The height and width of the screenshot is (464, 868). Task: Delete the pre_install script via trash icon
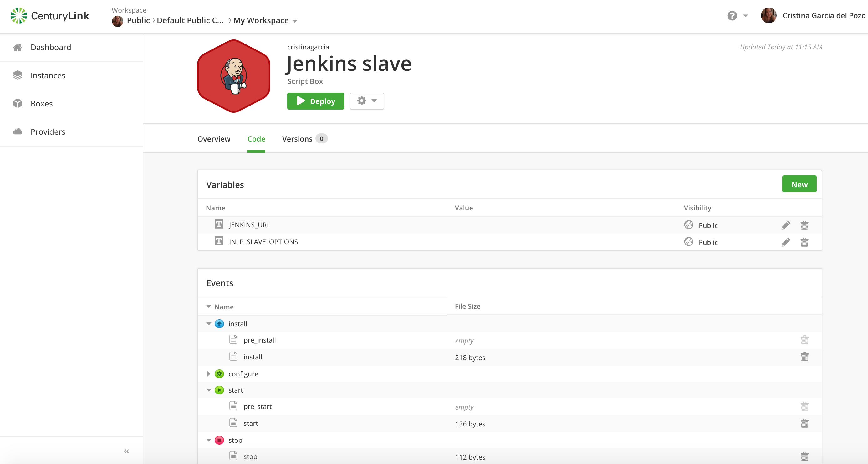pyautogui.click(x=804, y=340)
